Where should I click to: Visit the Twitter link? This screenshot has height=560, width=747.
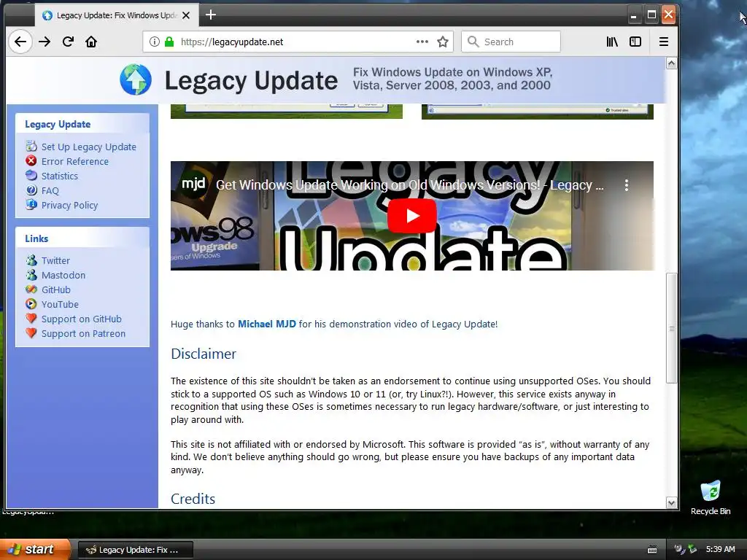(x=55, y=260)
